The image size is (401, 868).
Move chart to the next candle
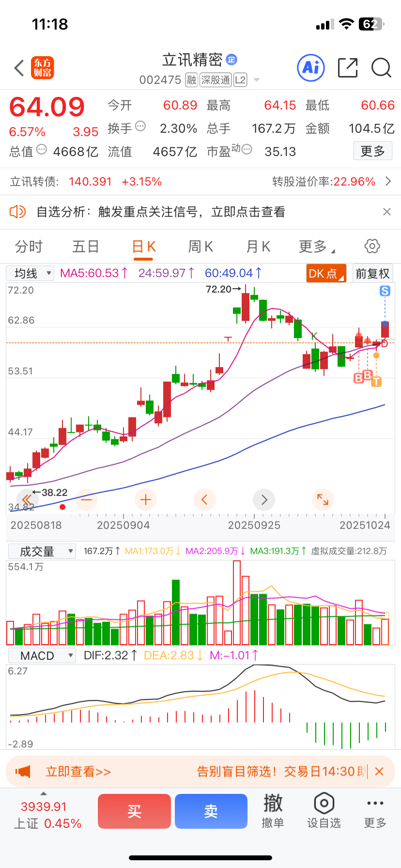[x=264, y=499]
